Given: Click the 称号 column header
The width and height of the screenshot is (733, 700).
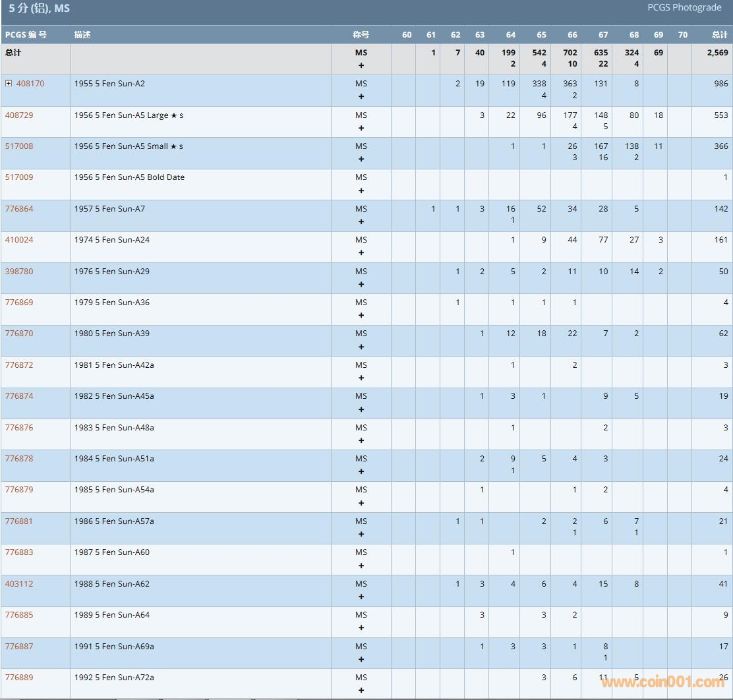Looking at the screenshot, I should tap(361, 35).
